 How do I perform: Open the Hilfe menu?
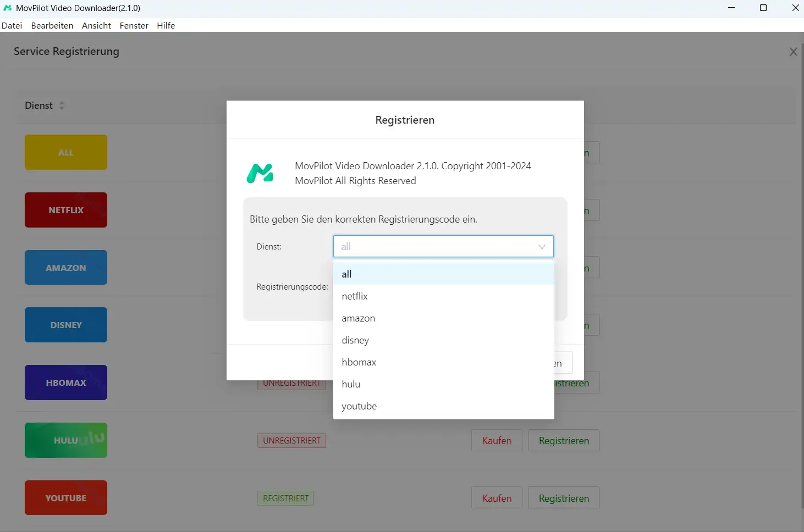[166, 25]
